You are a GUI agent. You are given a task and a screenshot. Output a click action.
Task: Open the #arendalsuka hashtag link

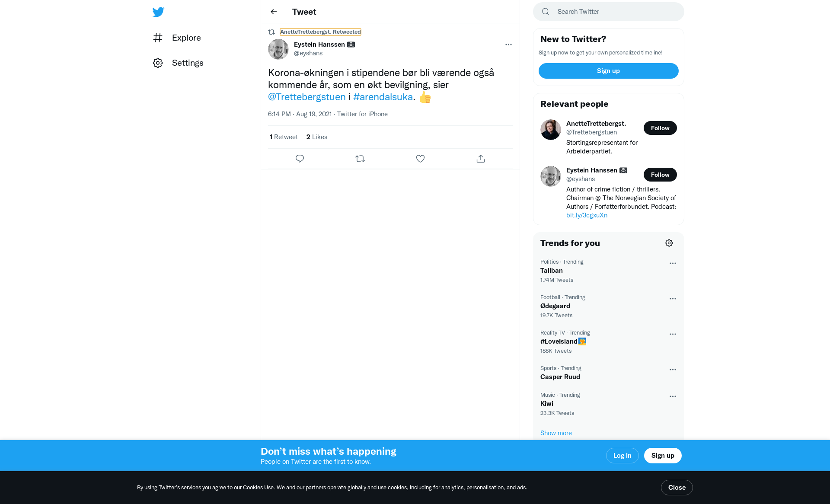point(383,97)
